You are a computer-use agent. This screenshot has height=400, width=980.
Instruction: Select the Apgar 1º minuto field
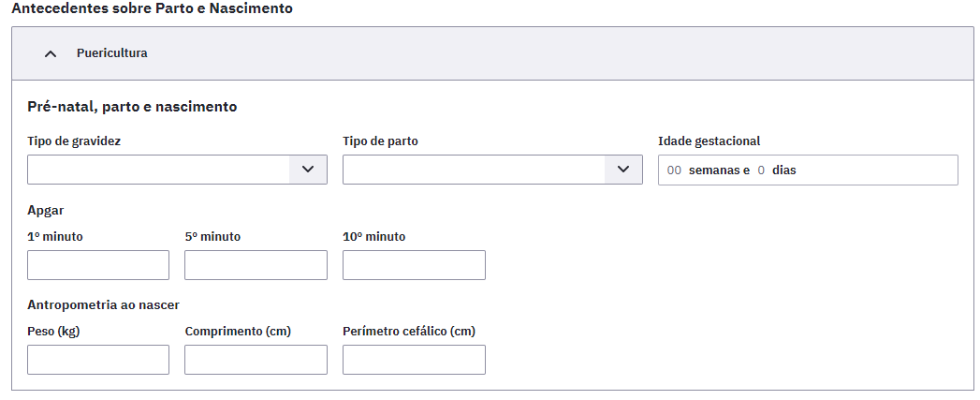[x=98, y=265]
